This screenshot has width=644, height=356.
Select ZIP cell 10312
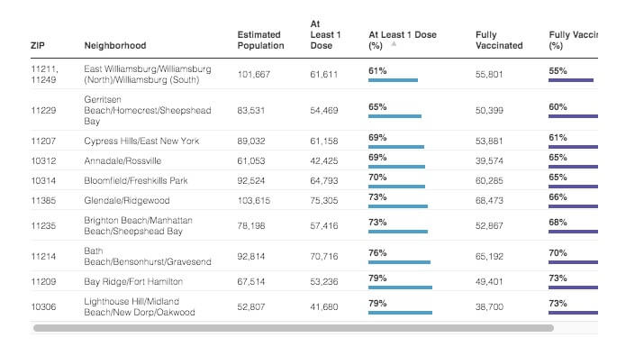coord(43,160)
